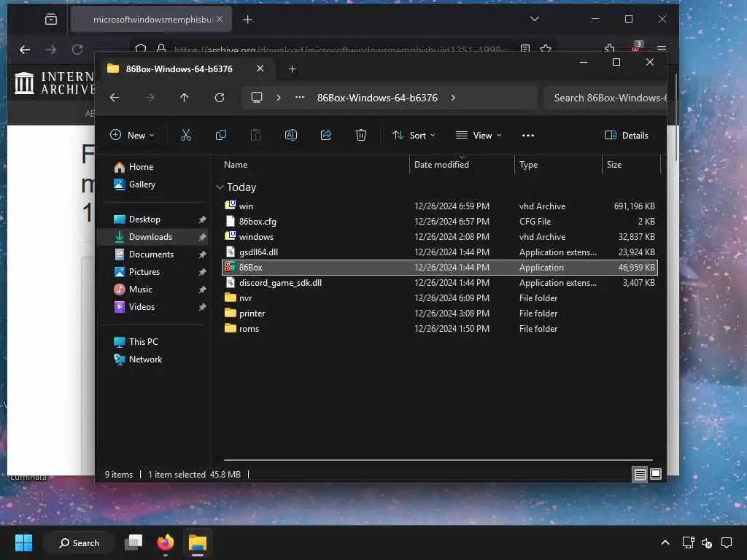Open the View dropdown
The width and height of the screenshot is (747, 560).
tap(479, 135)
